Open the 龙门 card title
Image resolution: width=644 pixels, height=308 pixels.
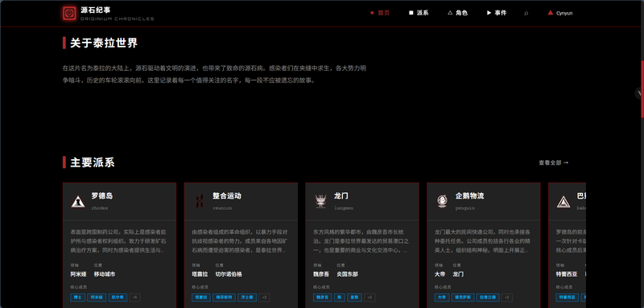(341, 196)
